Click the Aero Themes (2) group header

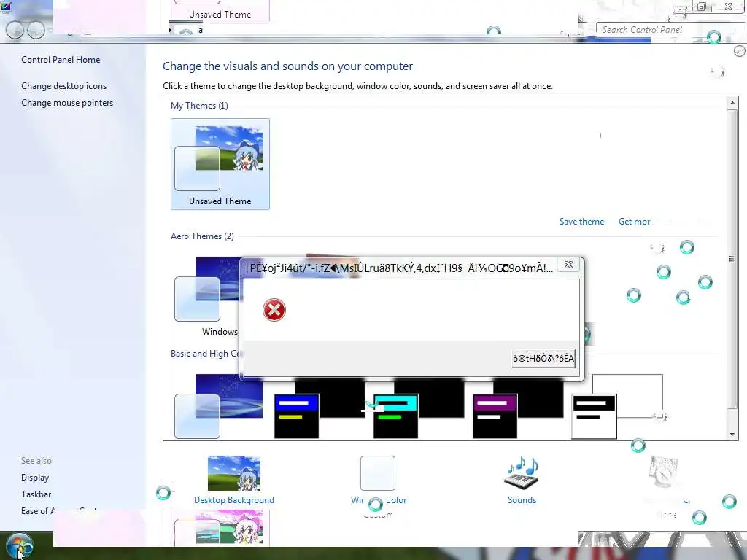(202, 236)
